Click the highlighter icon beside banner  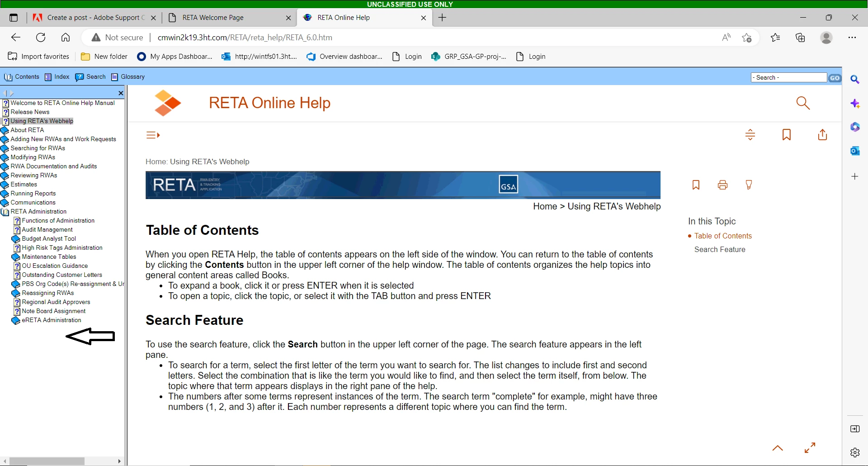(x=749, y=185)
